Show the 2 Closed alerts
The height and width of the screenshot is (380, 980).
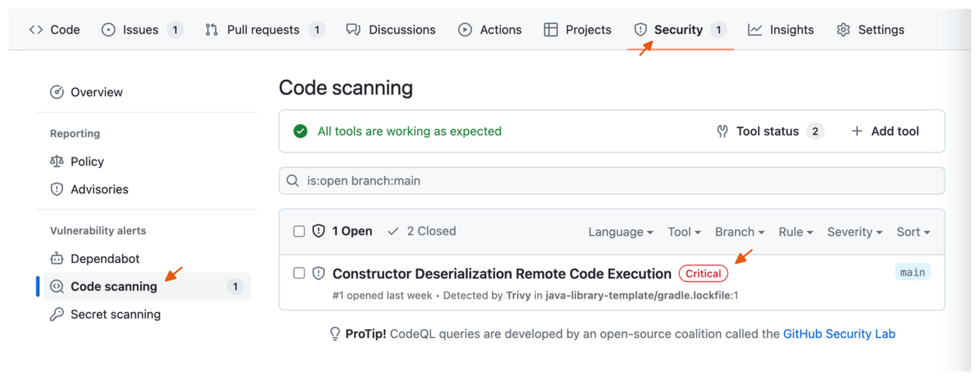point(422,231)
